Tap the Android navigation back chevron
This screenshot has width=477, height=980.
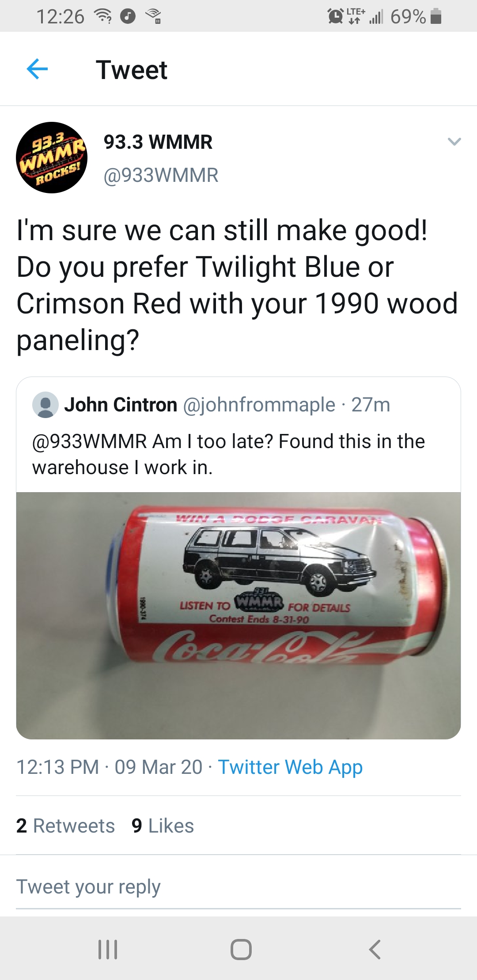point(375,949)
